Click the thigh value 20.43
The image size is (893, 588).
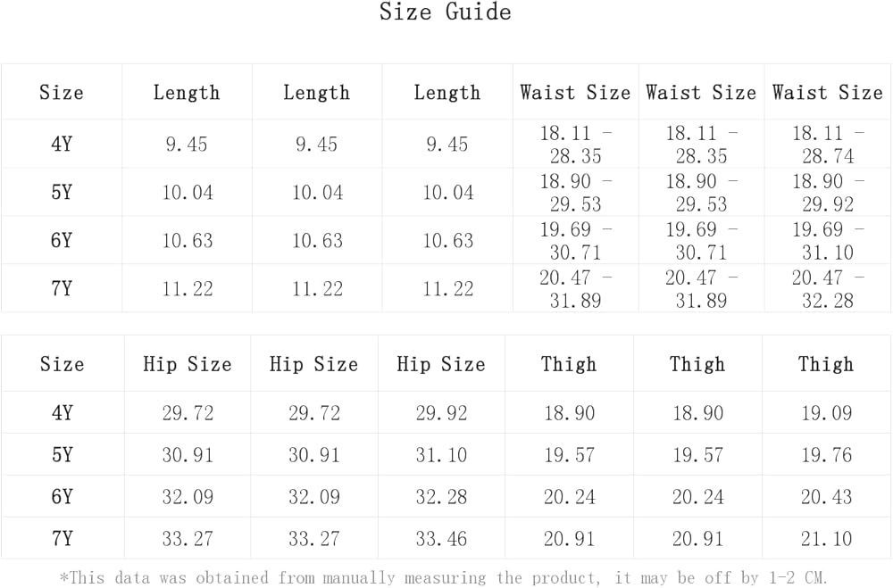(x=826, y=497)
